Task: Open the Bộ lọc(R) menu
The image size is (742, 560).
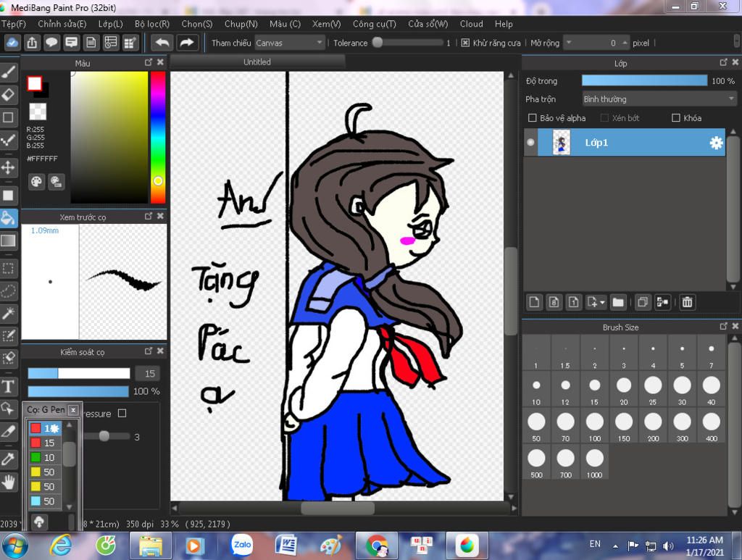Action: tap(152, 24)
